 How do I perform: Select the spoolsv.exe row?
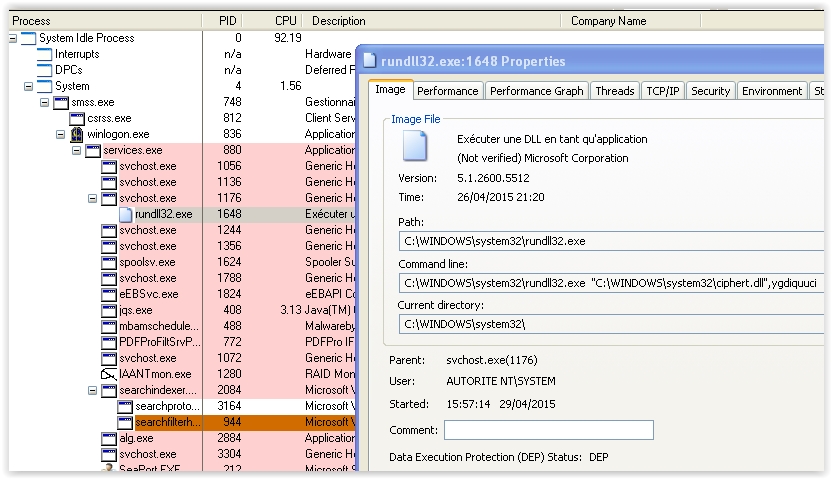(182, 263)
